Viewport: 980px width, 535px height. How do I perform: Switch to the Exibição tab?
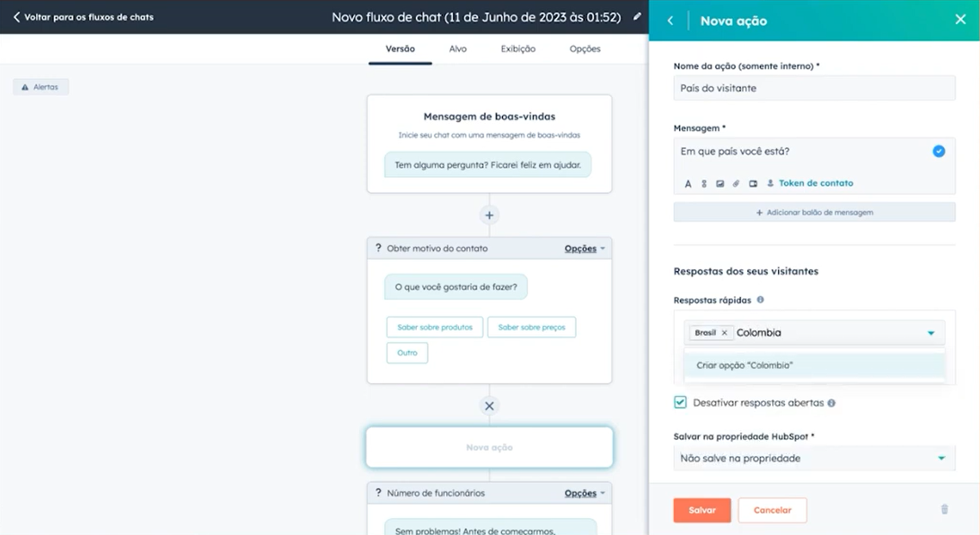point(518,48)
